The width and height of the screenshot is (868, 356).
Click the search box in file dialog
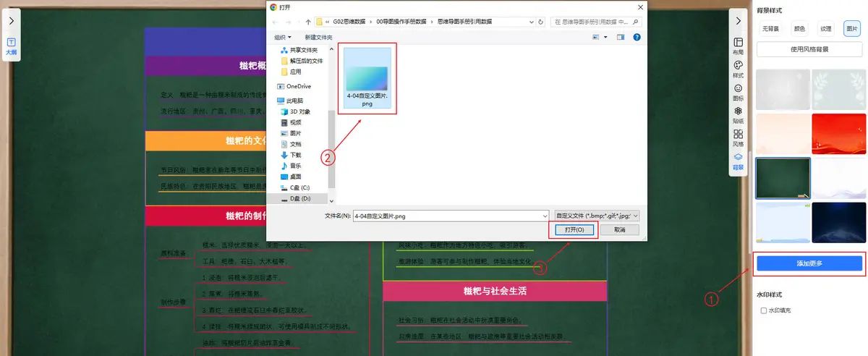tap(595, 22)
